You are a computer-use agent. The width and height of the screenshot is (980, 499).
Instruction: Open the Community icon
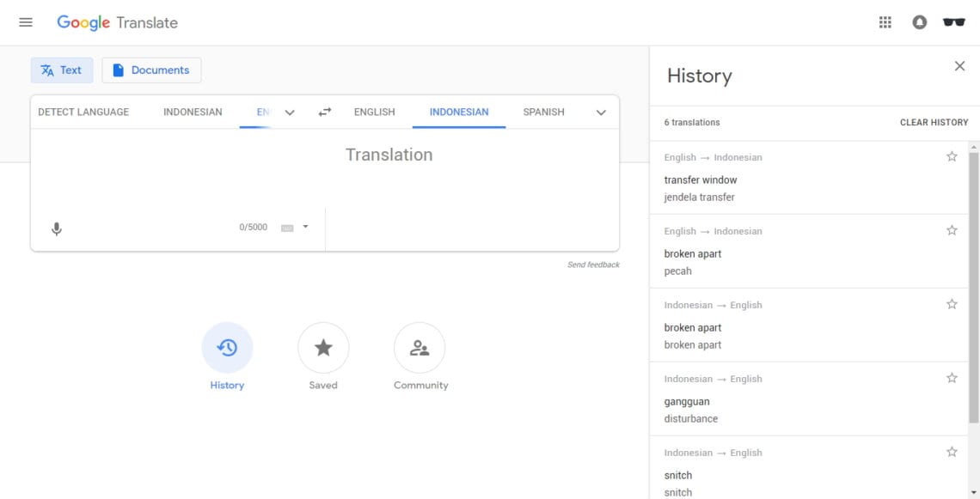pos(420,348)
